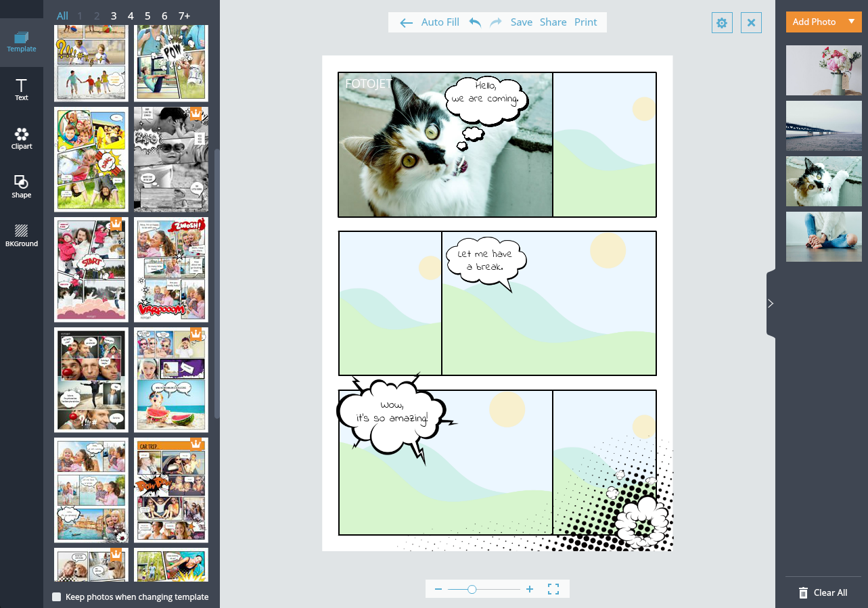Image resolution: width=868 pixels, height=608 pixels.
Task: Filter templates with 3 photos
Action: coord(114,16)
